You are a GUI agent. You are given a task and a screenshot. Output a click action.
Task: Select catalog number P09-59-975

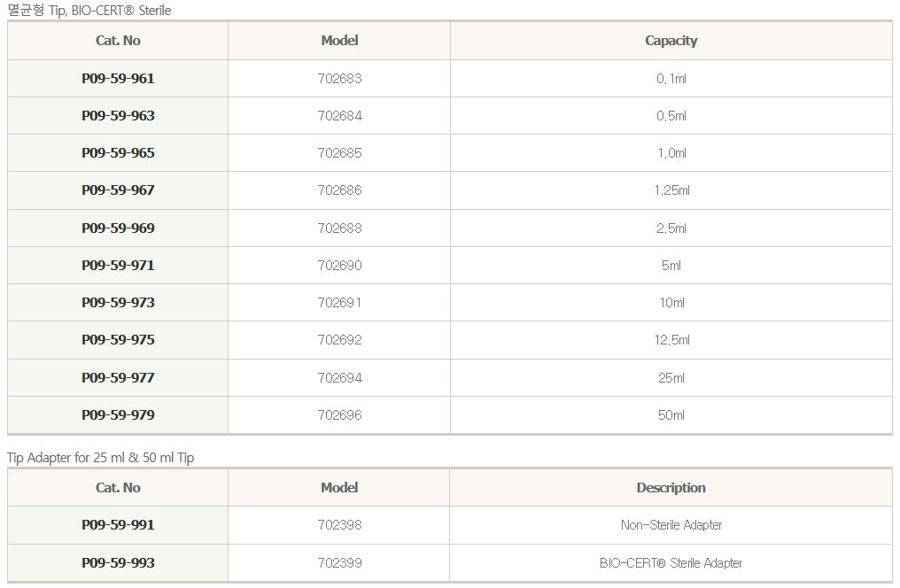coord(118,340)
